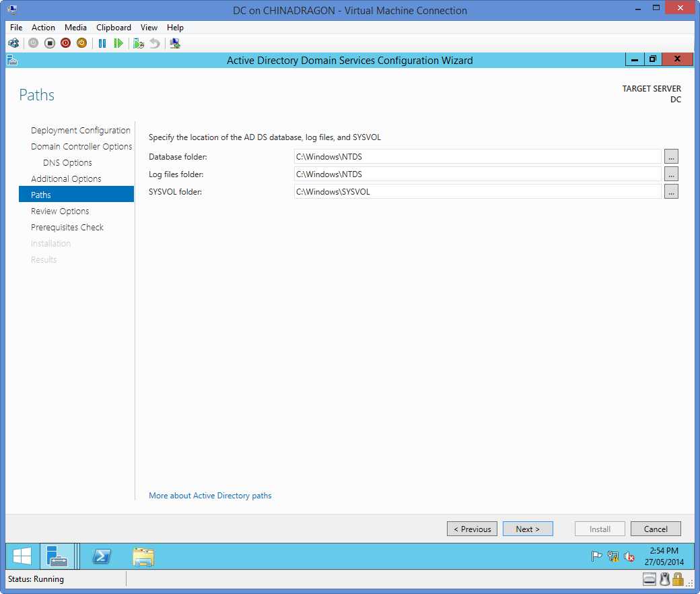The height and width of the screenshot is (594, 700).
Task: Select the Additional Options step
Action: (x=66, y=178)
